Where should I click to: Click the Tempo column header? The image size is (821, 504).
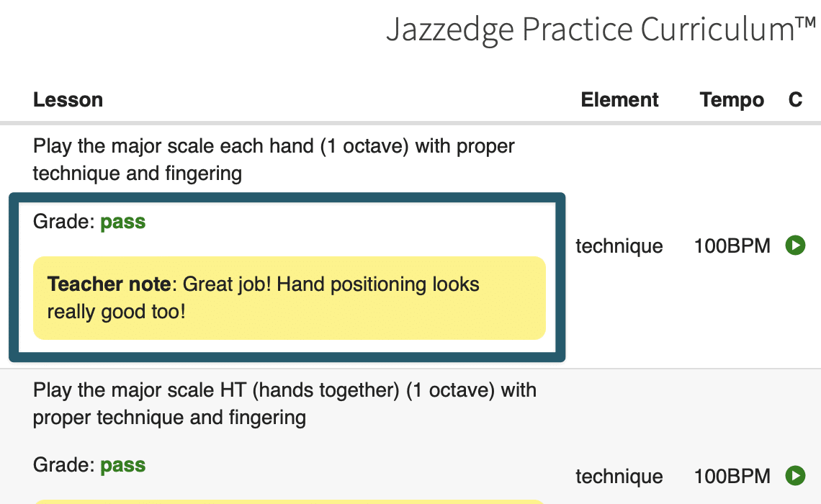click(732, 99)
